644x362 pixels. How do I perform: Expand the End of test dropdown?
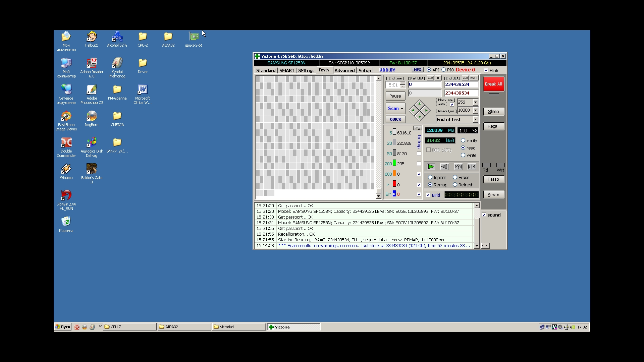pos(475,119)
